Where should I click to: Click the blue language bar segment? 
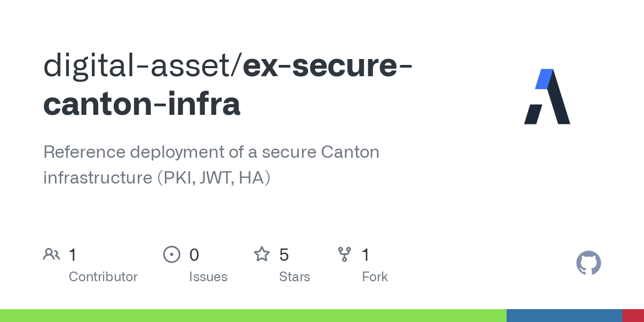point(564,316)
